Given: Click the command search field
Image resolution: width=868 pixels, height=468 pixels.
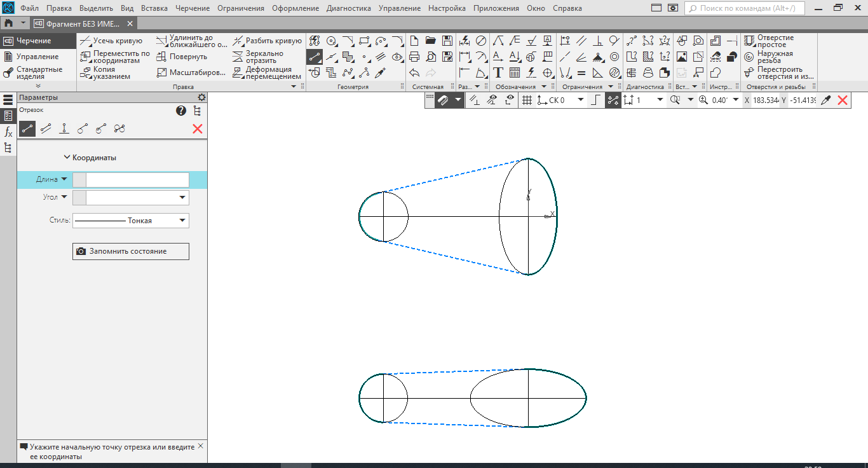Looking at the screenshot, I should (x=745, y=8).
